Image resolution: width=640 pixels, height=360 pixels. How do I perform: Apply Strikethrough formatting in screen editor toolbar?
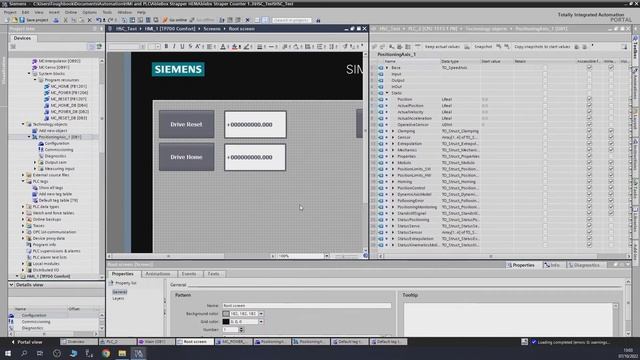[190, 47]
